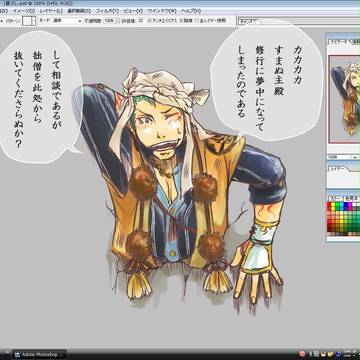This screenshot has height=360, width=360.
Task: Toggle the 全レイヤー使用 checkbox
Action: (197, 21)
